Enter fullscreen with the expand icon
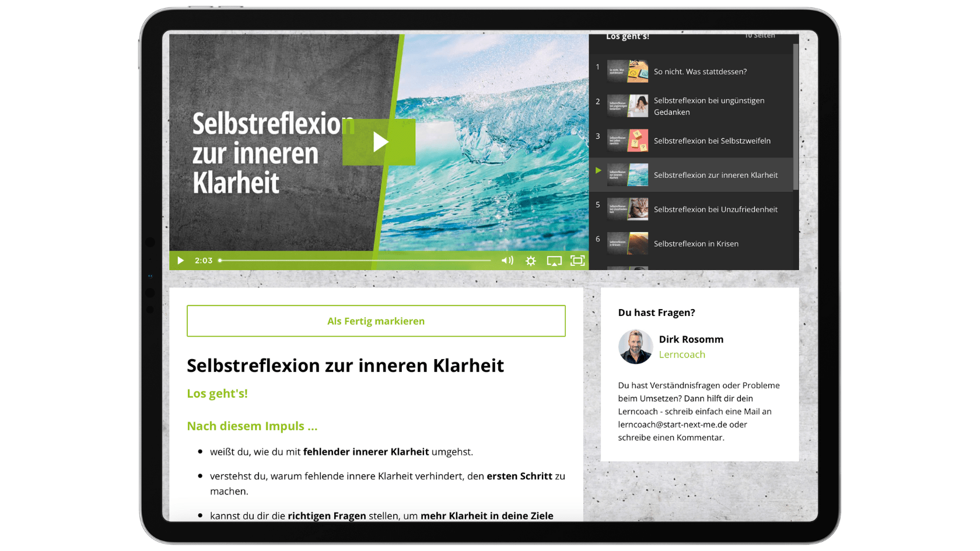This screenshot has height=551, width=980. click(577, 261)
